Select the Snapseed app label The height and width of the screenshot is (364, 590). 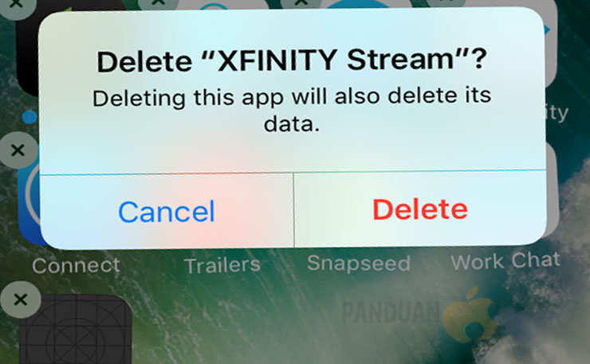point(359,263)
